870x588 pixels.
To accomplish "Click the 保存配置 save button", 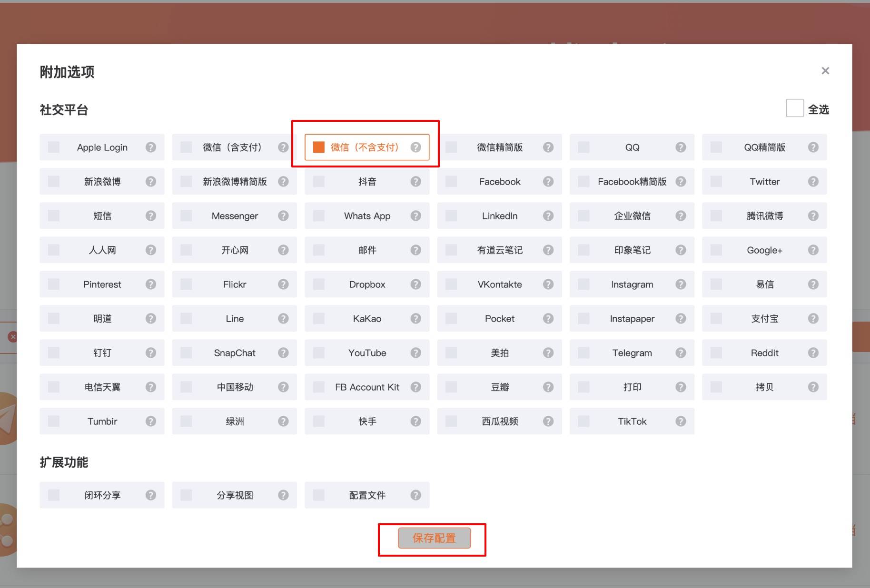I will pyautogui.click(x=434, y=538).
